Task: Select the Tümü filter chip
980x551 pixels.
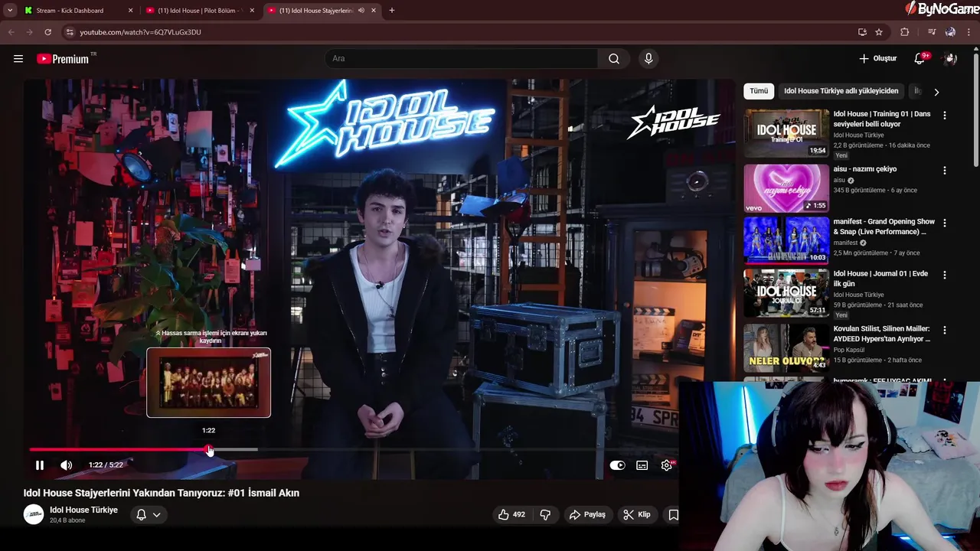Action: point(759,91)
